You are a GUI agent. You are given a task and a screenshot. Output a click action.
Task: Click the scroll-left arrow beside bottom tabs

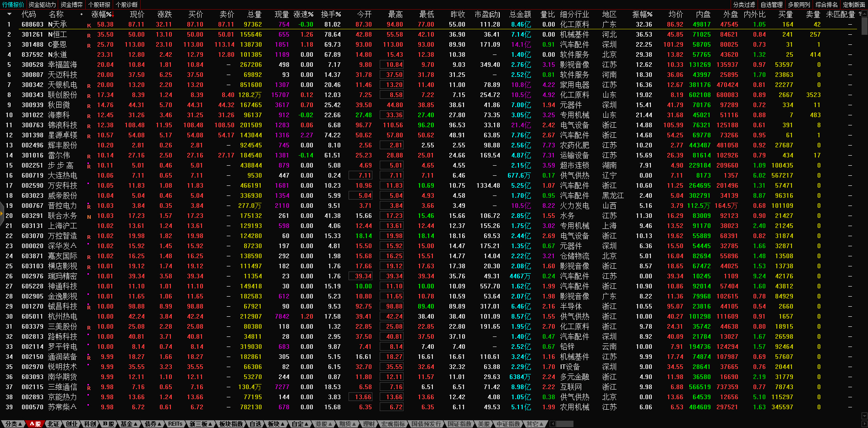tap(552, 424)
